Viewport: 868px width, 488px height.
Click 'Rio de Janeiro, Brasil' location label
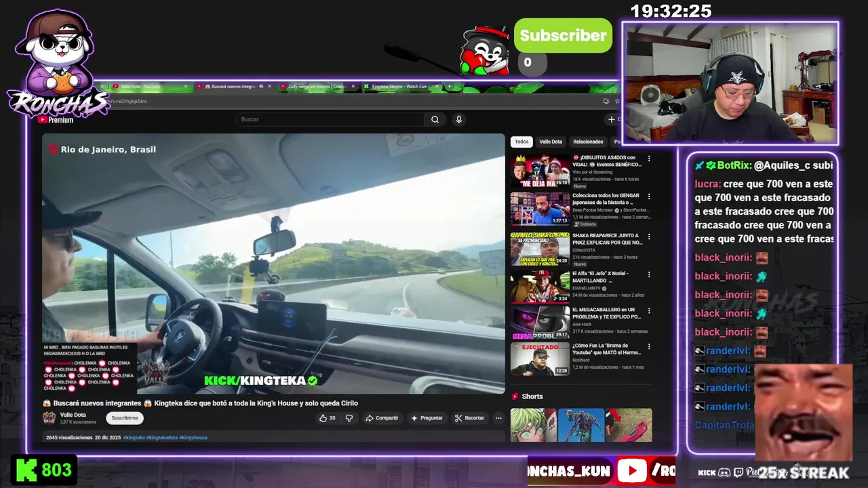(x=108, y=149)
